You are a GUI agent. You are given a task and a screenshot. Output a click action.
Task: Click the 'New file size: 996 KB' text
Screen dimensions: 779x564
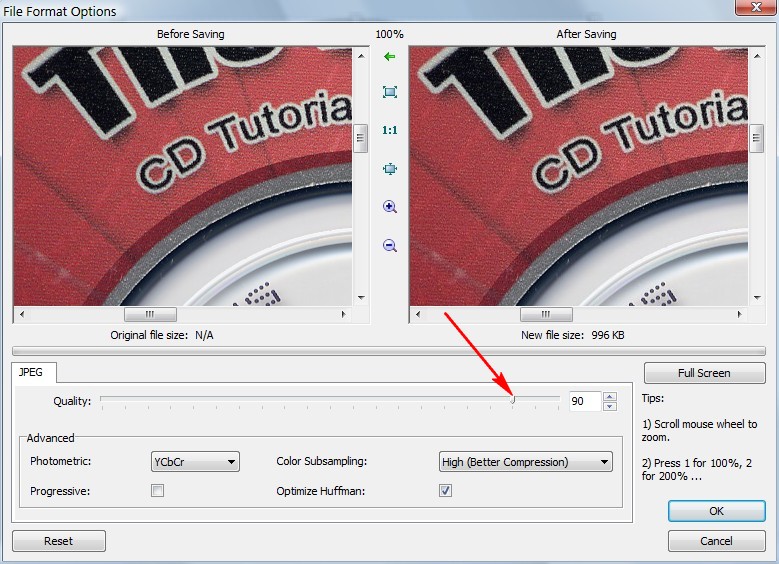click(x=572, y=335)
